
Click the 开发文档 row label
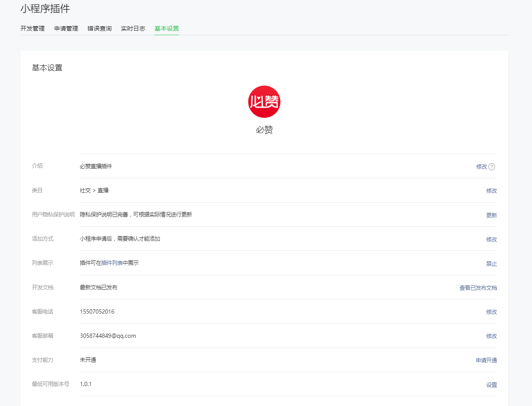pyautogui.click(x=42, y=287)
